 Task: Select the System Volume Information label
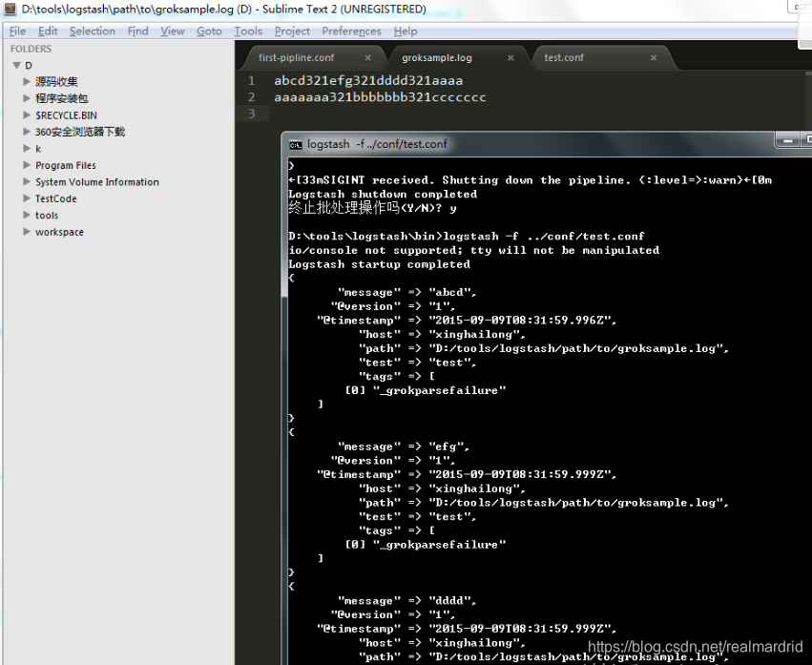pyautogui.click(x=96, y=182)
